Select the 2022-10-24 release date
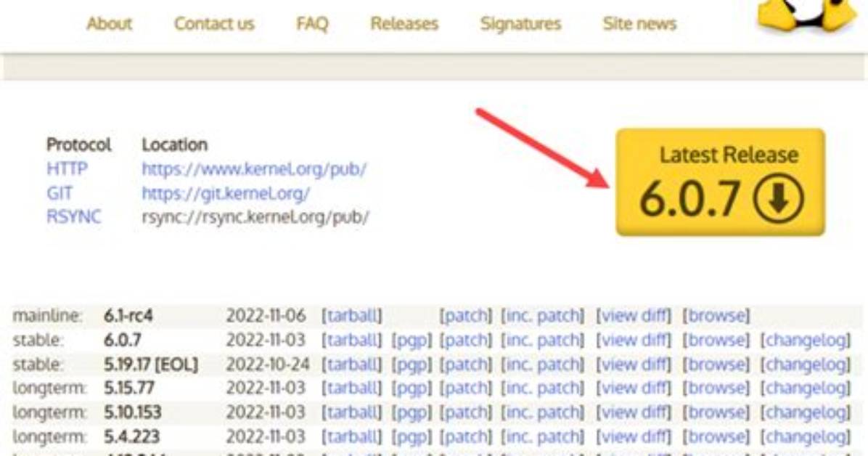The height and width of the screenshot is (456, 868). 268,364
